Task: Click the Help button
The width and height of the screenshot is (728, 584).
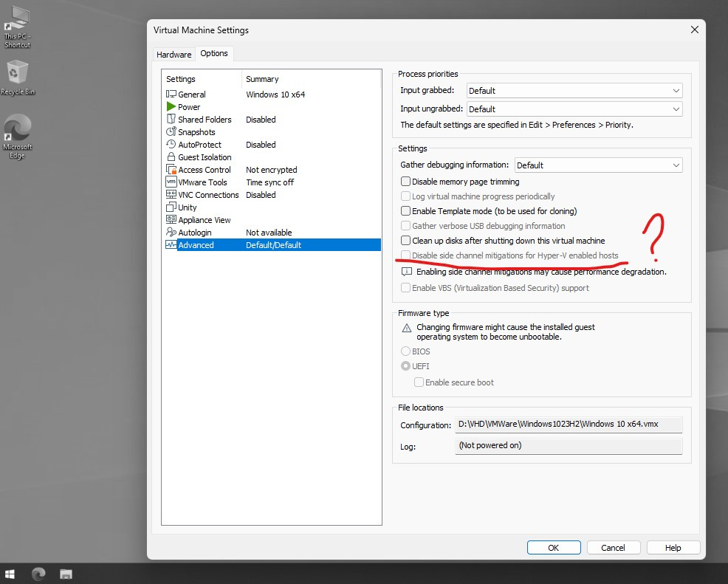Action: click(x=673, y=548)
